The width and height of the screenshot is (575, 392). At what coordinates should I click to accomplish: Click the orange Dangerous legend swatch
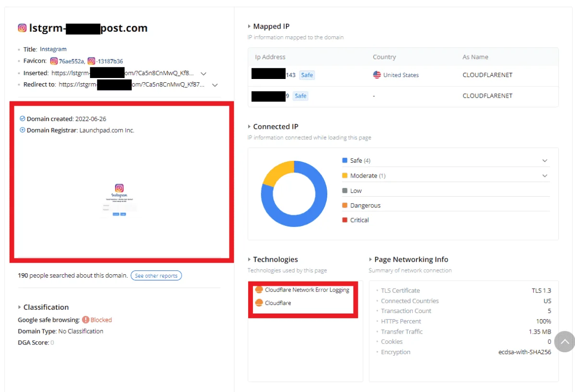coord(345,205)
